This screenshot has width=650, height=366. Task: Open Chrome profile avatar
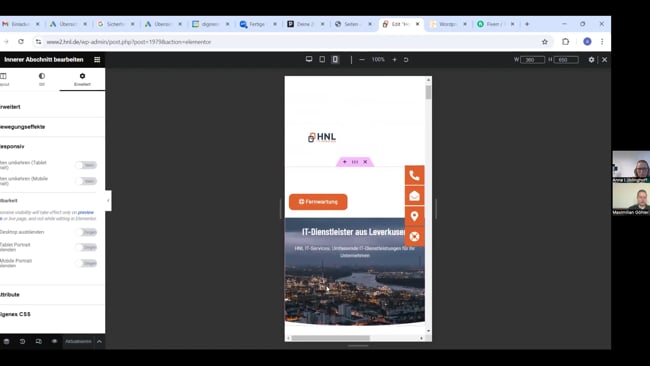587,41
